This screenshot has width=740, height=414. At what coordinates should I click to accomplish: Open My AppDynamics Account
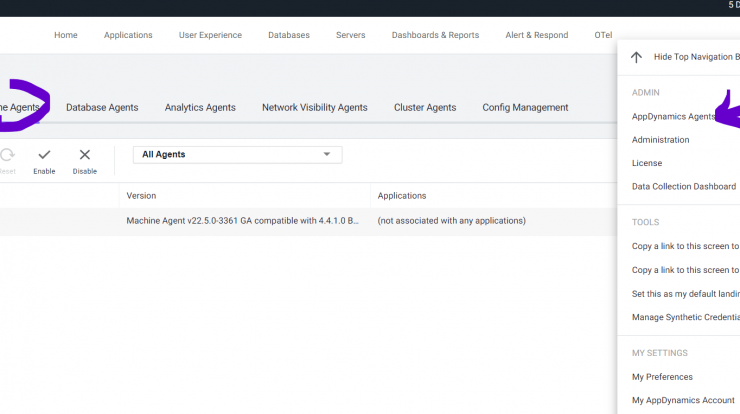pyautogui.click(x=683, y=400)
